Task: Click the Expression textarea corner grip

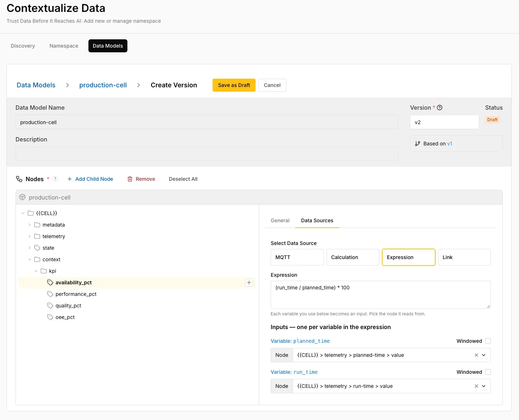Action: (x=488, y=306)
